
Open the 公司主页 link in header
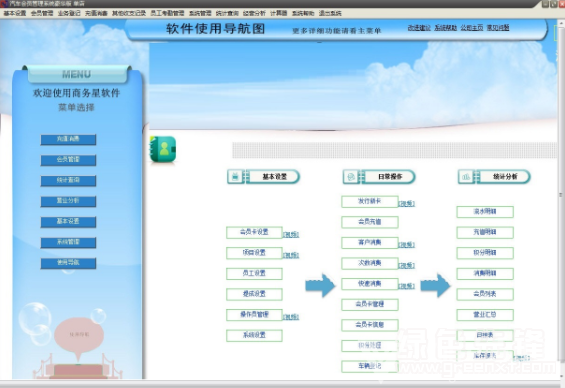[472, 28]
